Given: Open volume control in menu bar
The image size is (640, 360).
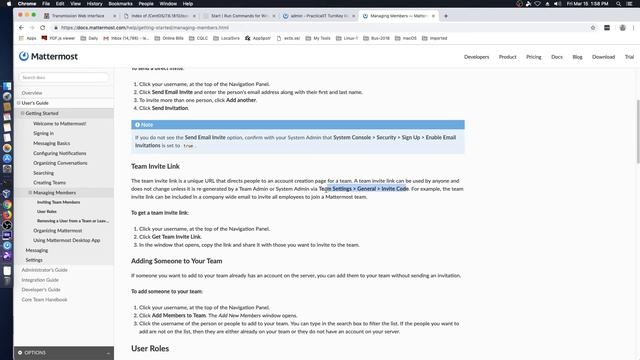Looking at the screenshot, I should click(x=557, y=4).
